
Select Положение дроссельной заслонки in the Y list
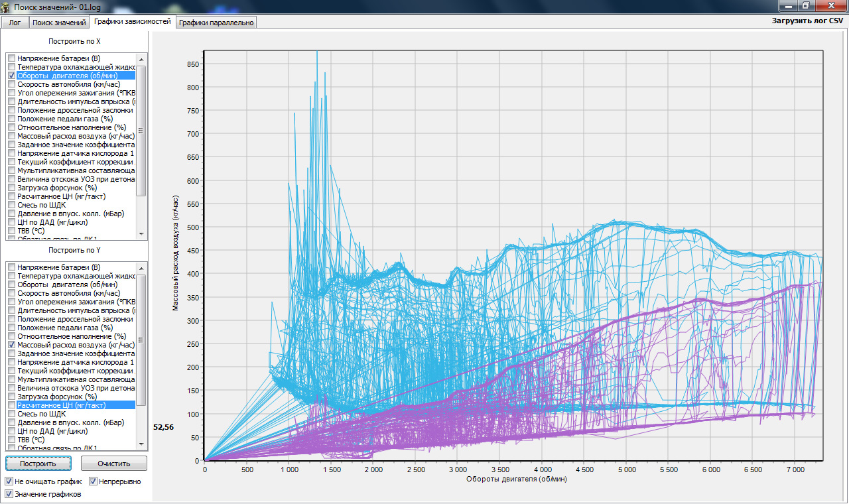(76, 319)
